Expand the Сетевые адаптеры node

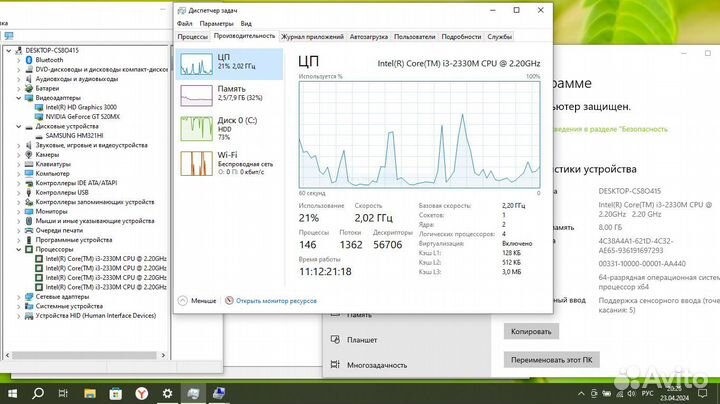(19, 297)
